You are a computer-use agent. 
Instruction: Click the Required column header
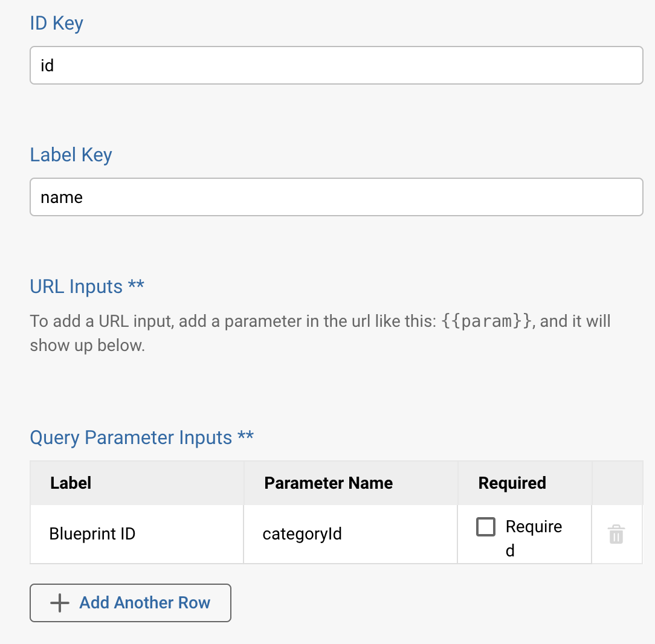(512, 483)
